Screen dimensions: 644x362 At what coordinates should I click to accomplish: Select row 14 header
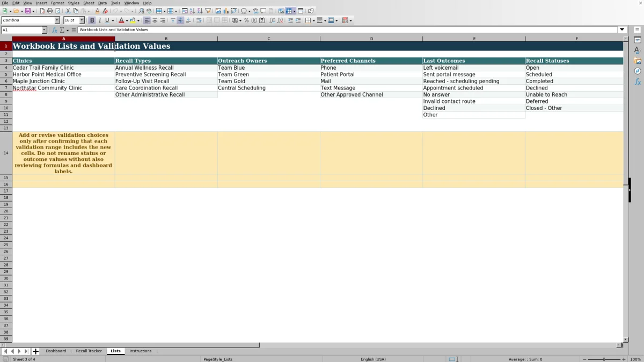tap(6, 153)
